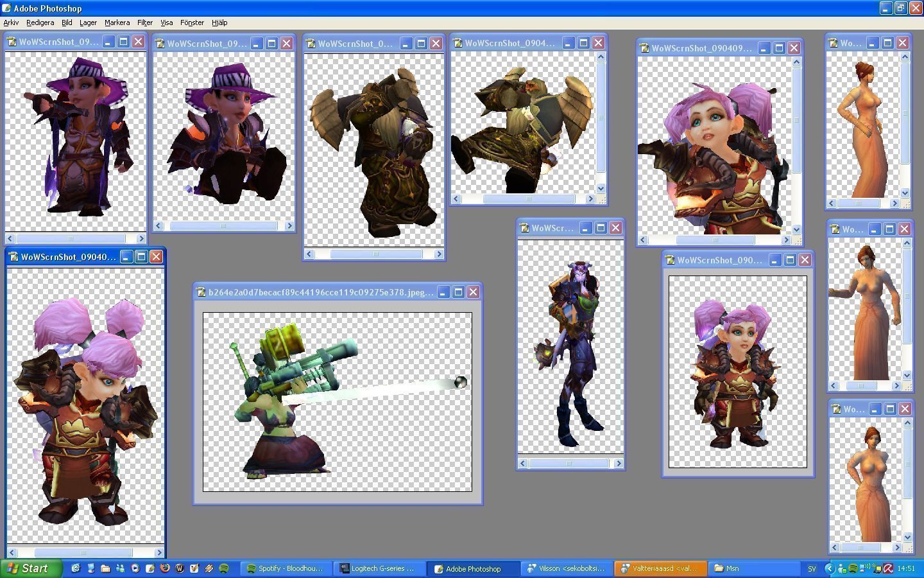Click scroll-down arrow in pink-haired gnome closeup window

[796, 229]
